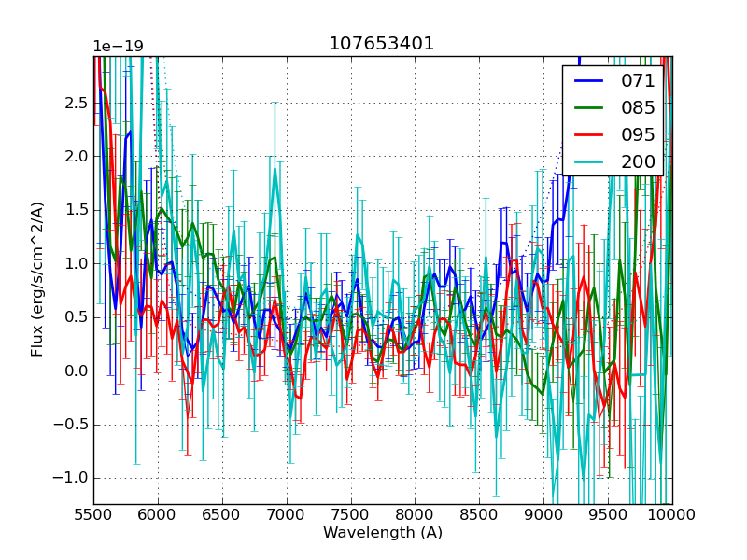747x560 pixels.
Task: Select the 071 legend entry label
Action: pos(638,80)
